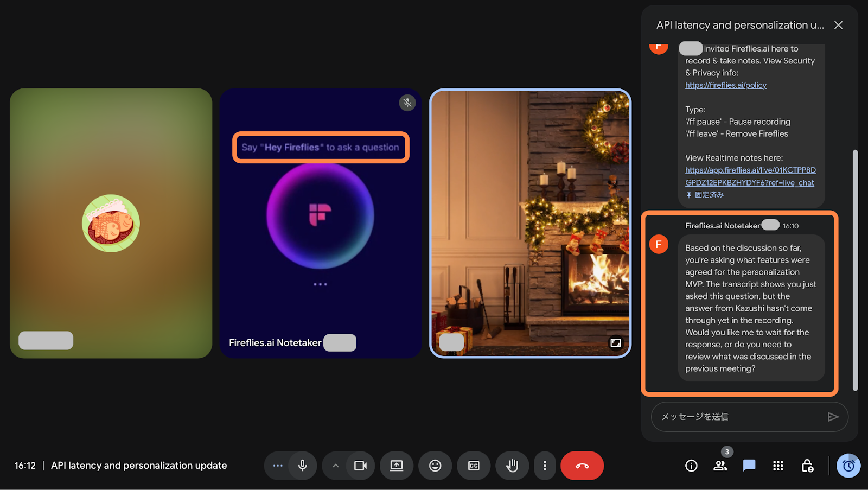
Task: Toggle the camera on or off
Action: 360,466
